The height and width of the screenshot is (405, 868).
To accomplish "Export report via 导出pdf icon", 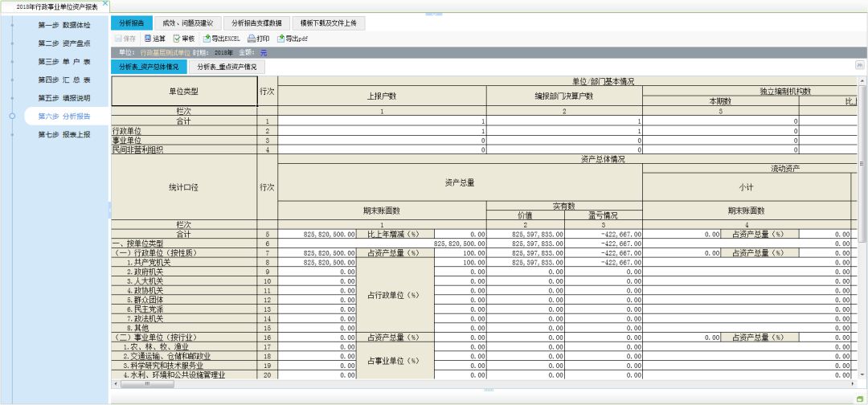I will click(x=293, y=38).
